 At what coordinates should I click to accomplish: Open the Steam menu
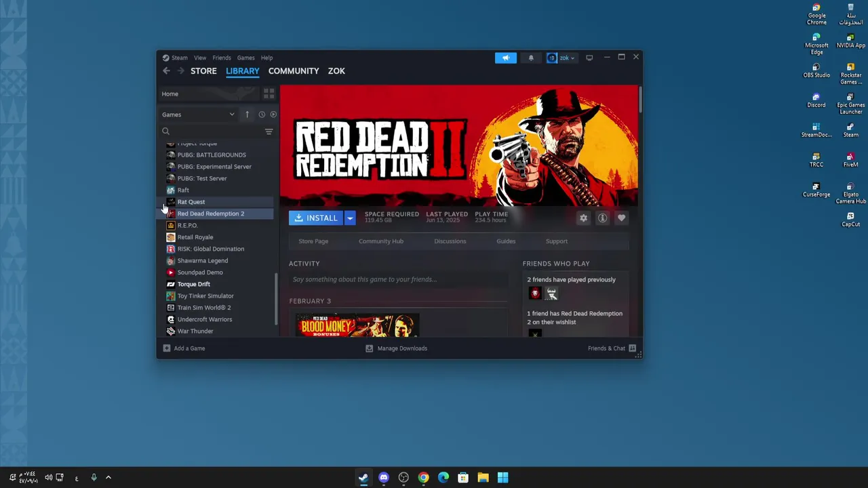pos(179,58)
